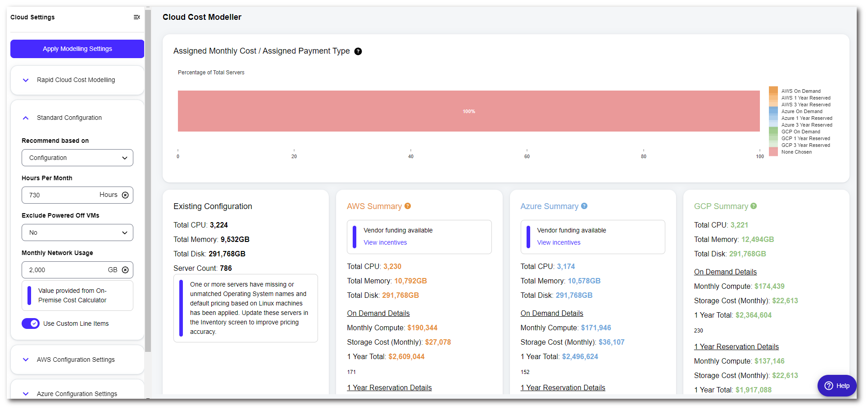Collapse the Cloud Settings sidebar icon
This screenshot has width=868, height=410.
pos(136,17)
